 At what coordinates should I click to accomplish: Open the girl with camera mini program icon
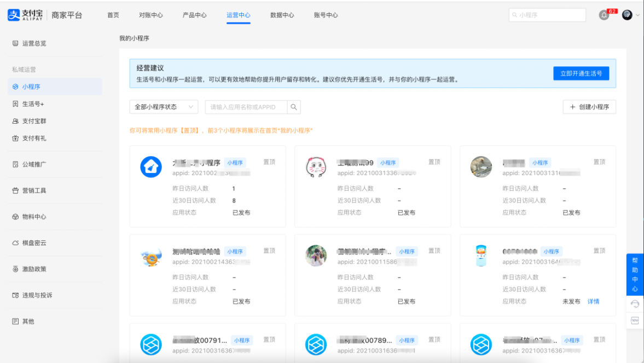click(x=316, y=256)
